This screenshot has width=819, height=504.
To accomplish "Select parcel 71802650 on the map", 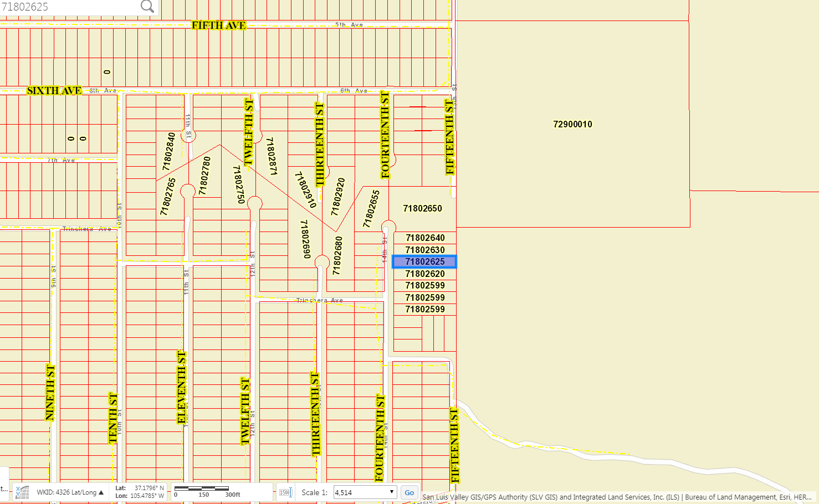I will pos(422,209).
